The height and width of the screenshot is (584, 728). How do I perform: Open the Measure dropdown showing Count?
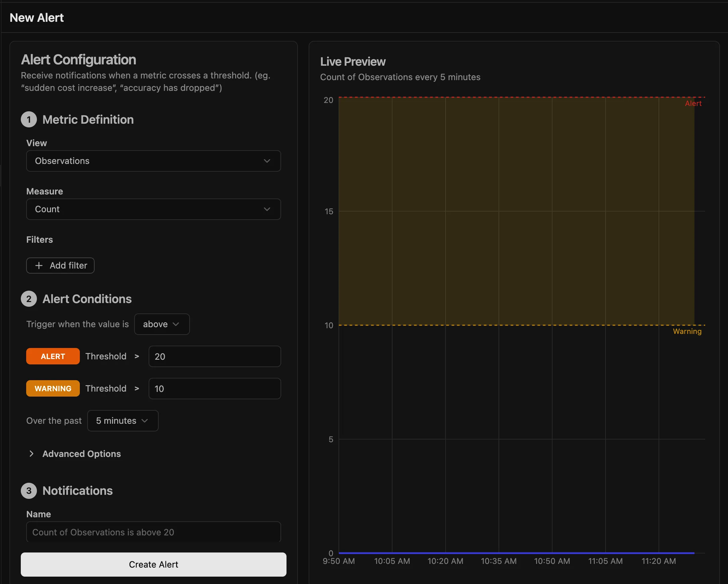tap(153, 209)
